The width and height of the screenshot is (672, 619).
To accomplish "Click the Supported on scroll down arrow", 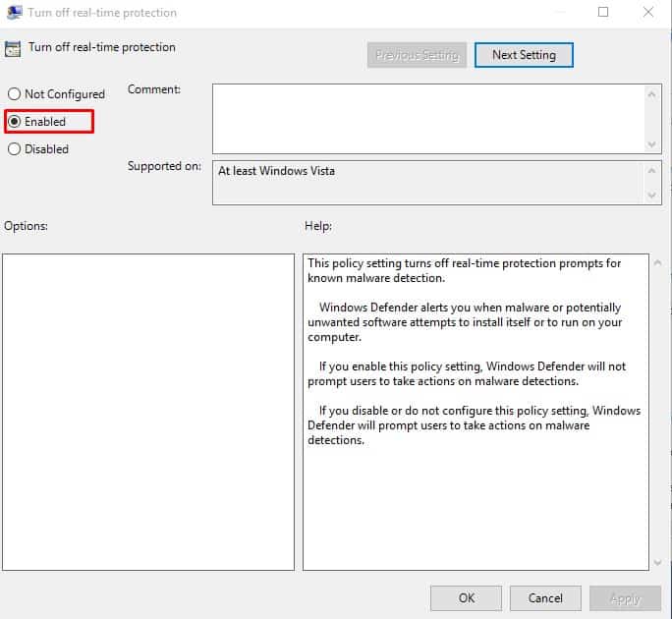I will click(651, 196).
